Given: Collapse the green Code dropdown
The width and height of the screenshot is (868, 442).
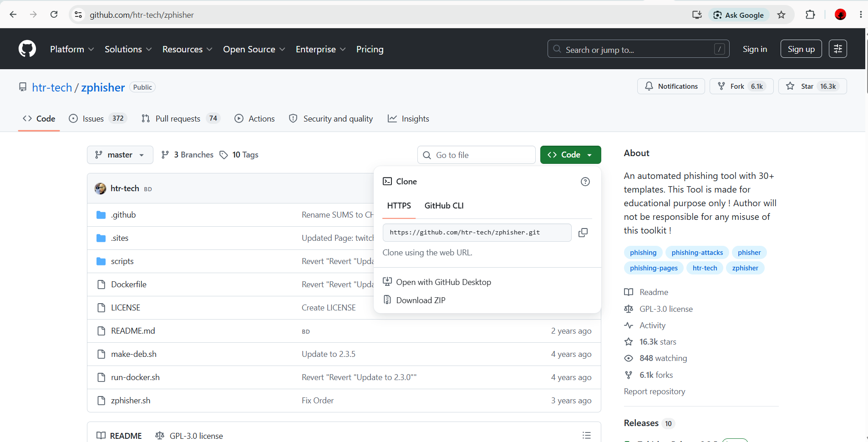Looking at the screenshot, I should [x=570, y=155].
